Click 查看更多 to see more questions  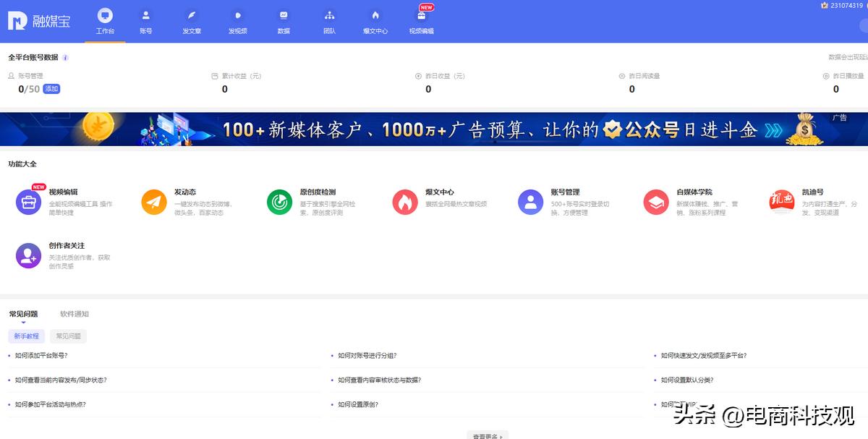(487, 435)
